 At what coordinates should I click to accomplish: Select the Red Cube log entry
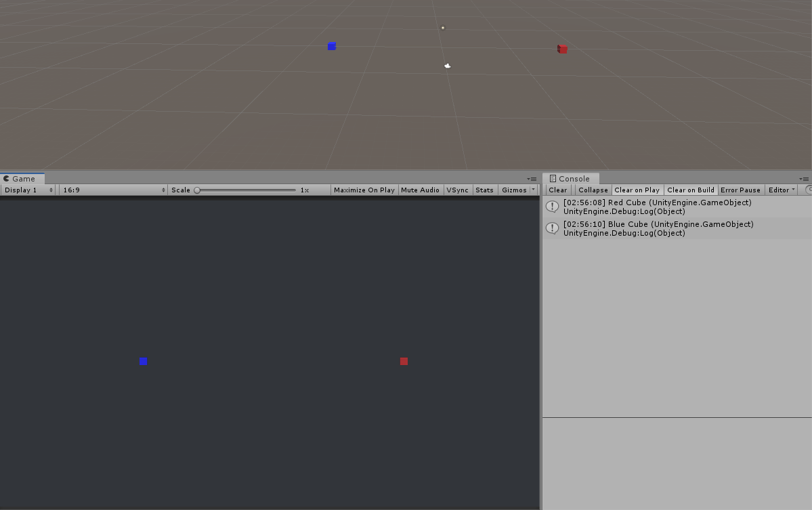677,207
